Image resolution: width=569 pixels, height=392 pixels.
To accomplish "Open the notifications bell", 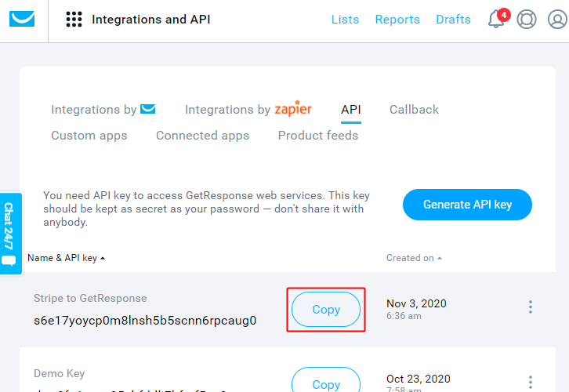I will coord(495,20).
